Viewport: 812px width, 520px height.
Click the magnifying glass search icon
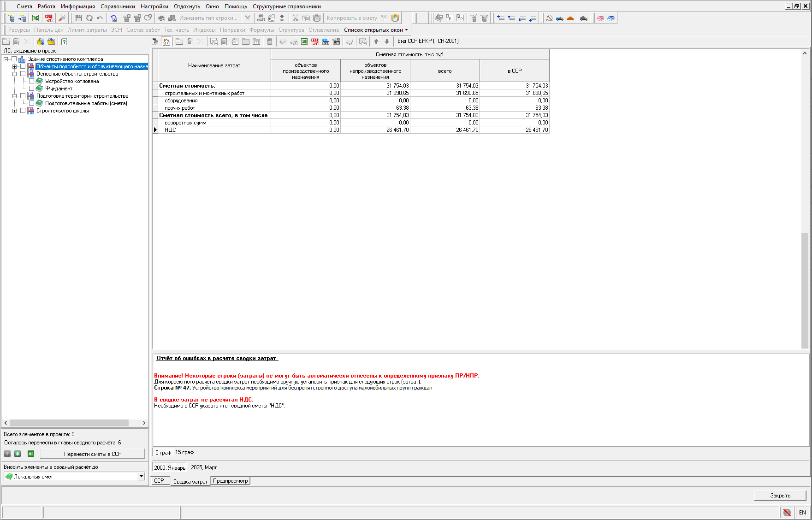[x=62, y=18]
